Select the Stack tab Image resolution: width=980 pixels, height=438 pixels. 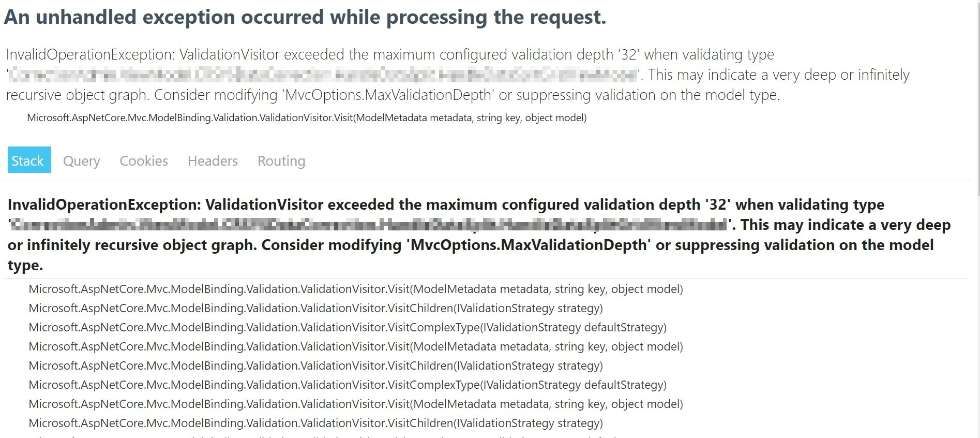pos(29,160)
